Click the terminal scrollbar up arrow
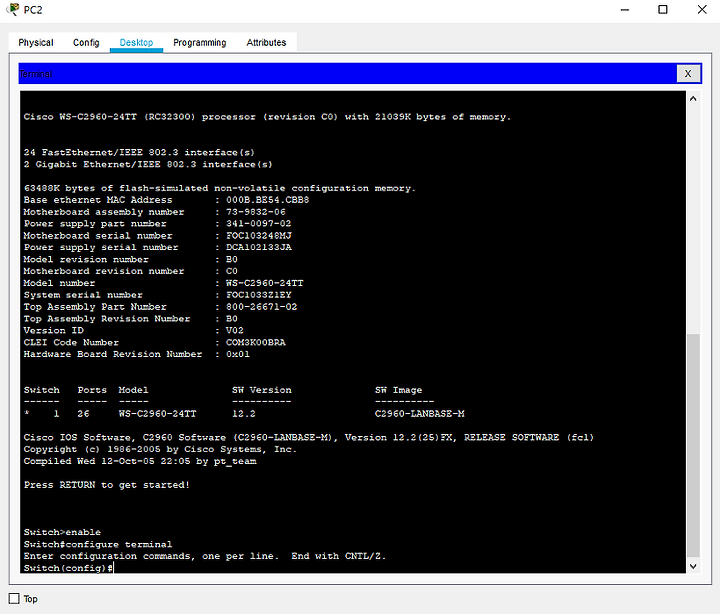This screenshot has width=720, height=614. click(693, 98)
